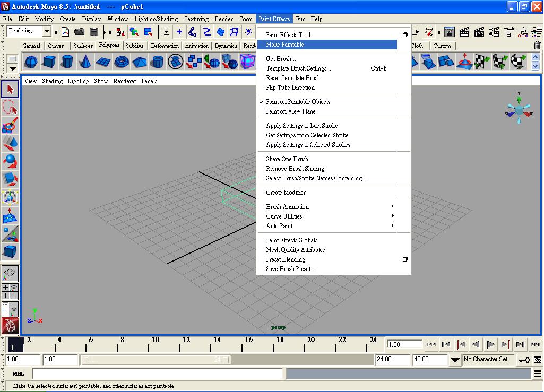Image resolution: width=544 pixels, height=392 pixels.
Task: Click the current time field 1.00
Action: [x=404, y=344]
